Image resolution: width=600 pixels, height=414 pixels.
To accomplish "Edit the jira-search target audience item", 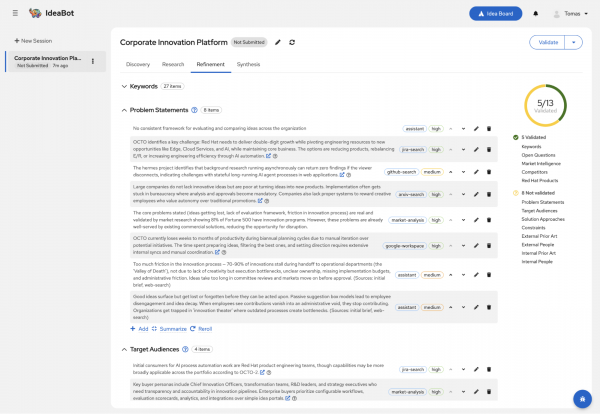I will point(476,369).
